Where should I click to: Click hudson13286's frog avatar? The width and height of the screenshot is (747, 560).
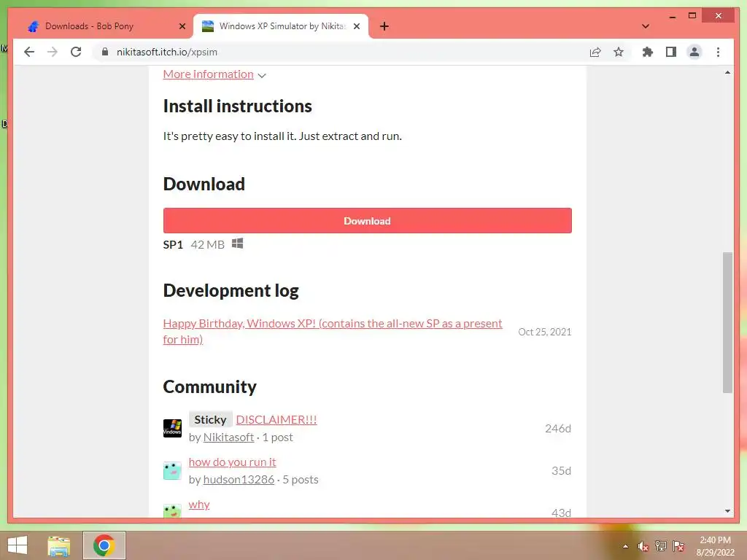click(172, 470)
